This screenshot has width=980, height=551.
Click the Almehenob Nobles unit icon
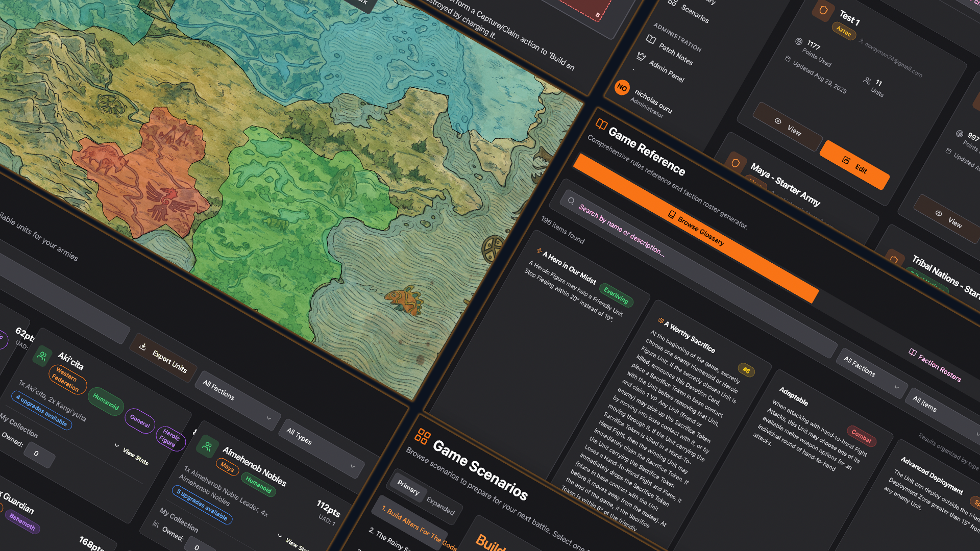pos(207,447)
